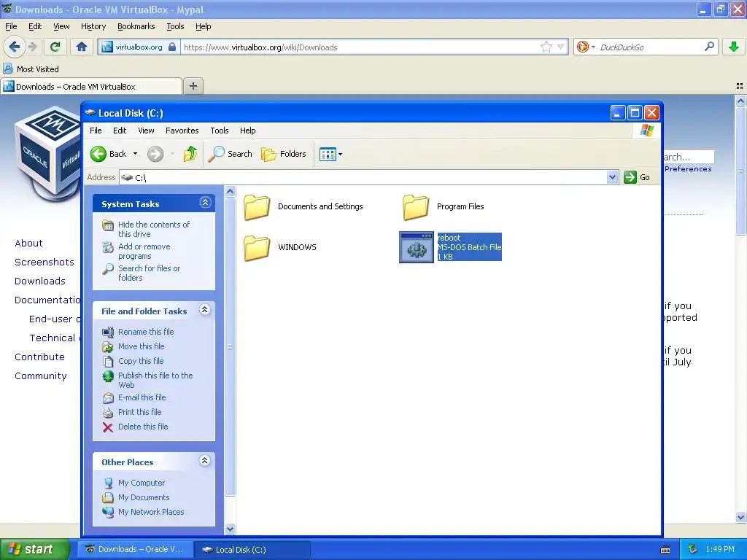Switch to Downloads – Oracle taskbar button

point(135,550)
